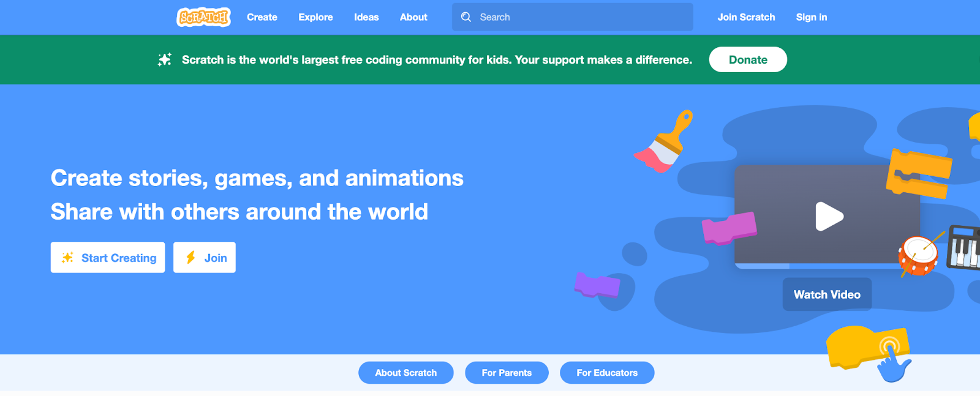Focus the Search input field
Image resolution: width=980 pixels, height=396 pixels.
pos(582,17)
